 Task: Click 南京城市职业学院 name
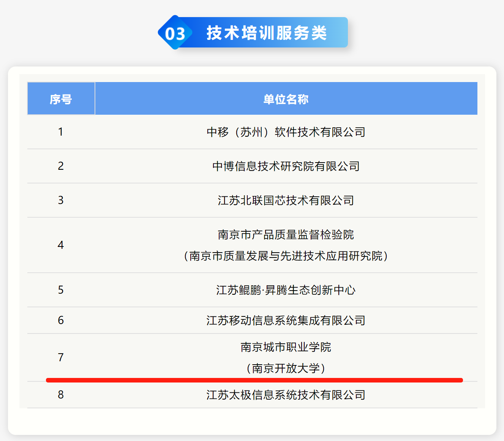tap(286, 347)
